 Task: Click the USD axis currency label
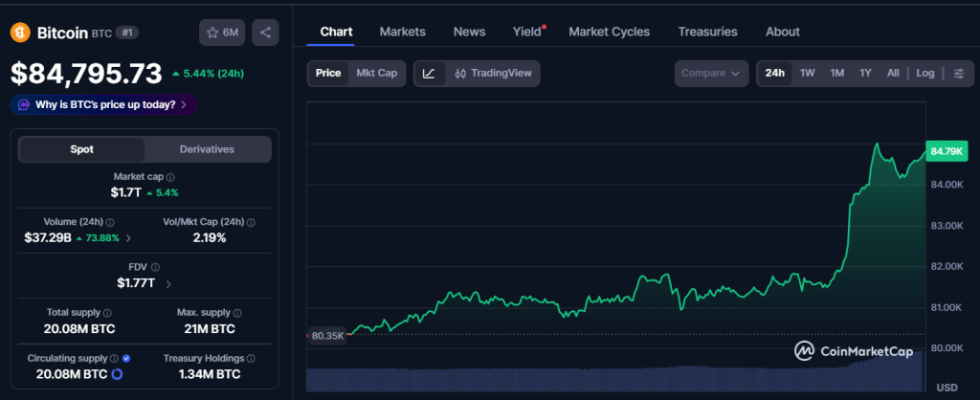[x=947, y=388]
